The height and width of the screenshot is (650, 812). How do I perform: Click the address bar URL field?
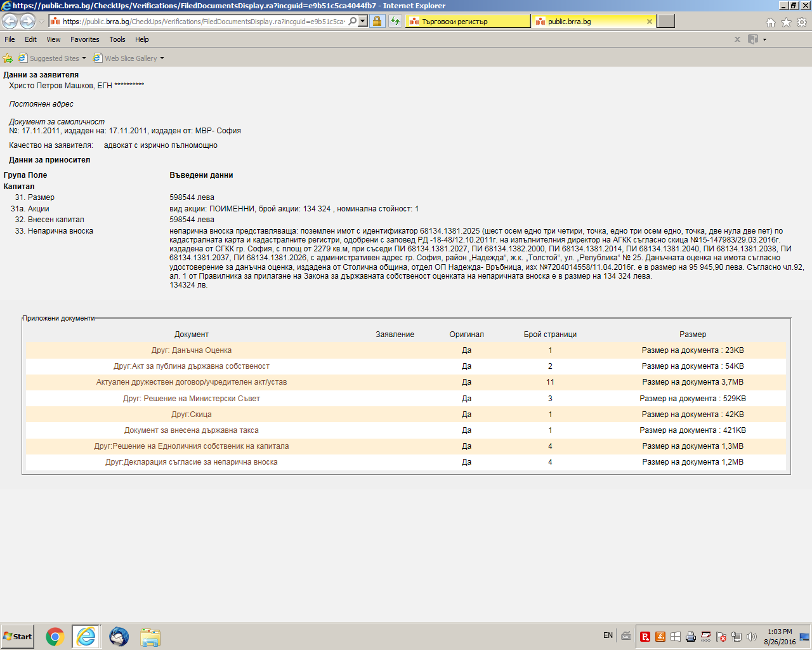click(x=203, y=22)
